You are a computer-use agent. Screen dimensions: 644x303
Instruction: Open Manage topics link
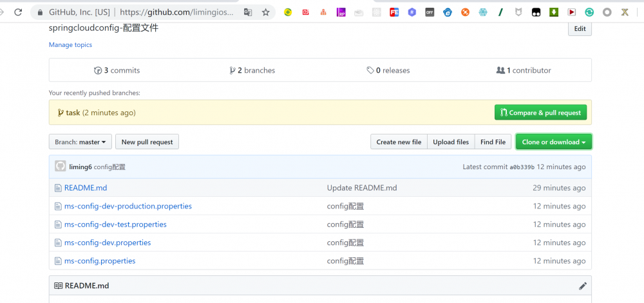click(x=70, y=44)
